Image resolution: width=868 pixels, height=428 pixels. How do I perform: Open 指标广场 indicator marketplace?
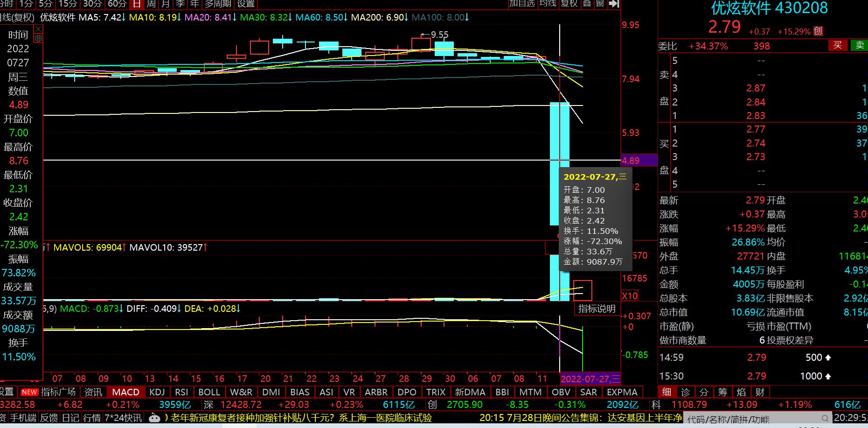point(59,392)
